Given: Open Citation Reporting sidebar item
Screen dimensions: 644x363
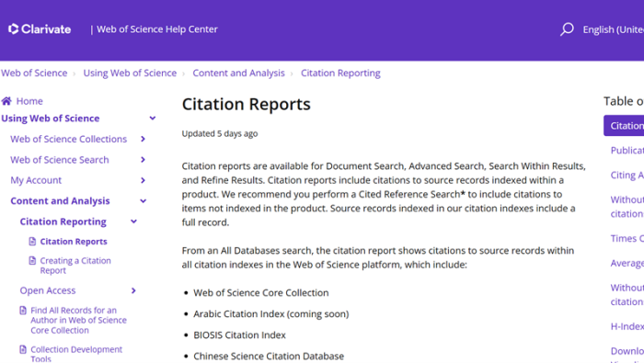Looking at the screenshot, I should point(63,221).
